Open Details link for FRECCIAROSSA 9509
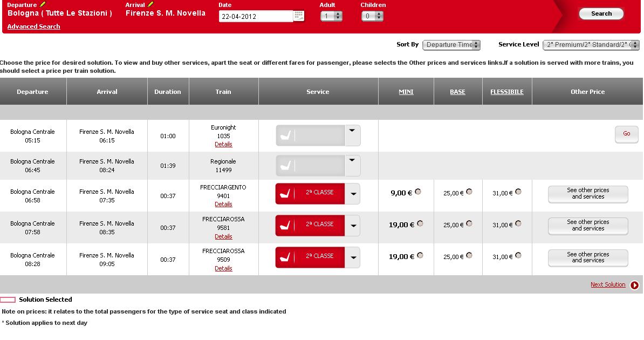The image size is (644, 340). coord(223,268)
